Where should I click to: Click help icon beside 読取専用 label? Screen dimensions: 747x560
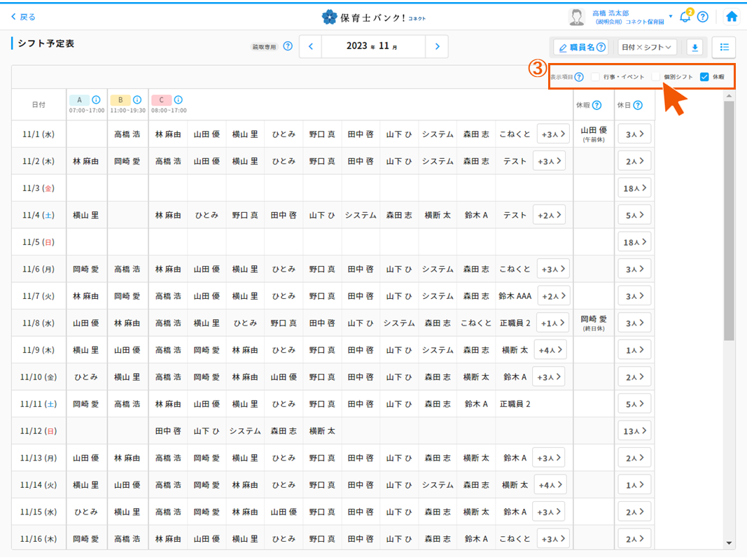coord(287,47)
